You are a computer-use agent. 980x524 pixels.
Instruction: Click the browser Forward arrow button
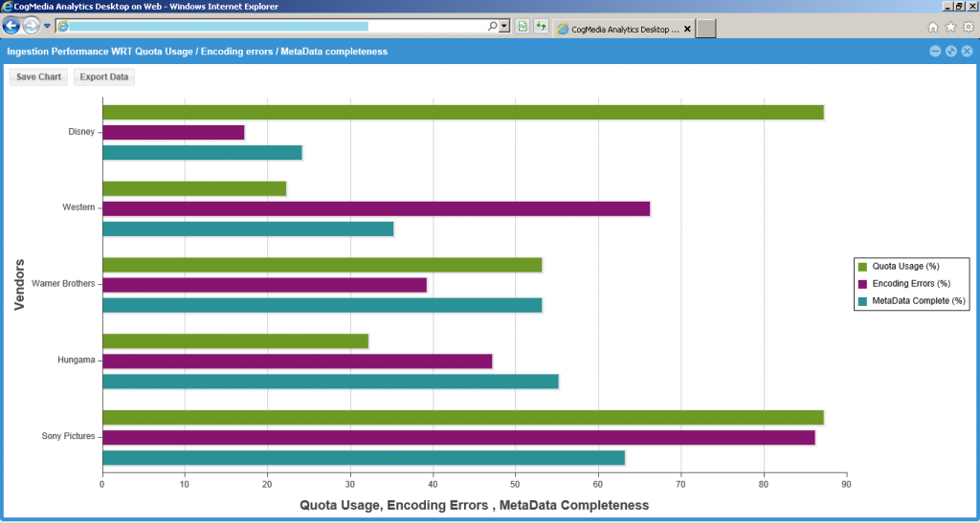pos(32,26)
